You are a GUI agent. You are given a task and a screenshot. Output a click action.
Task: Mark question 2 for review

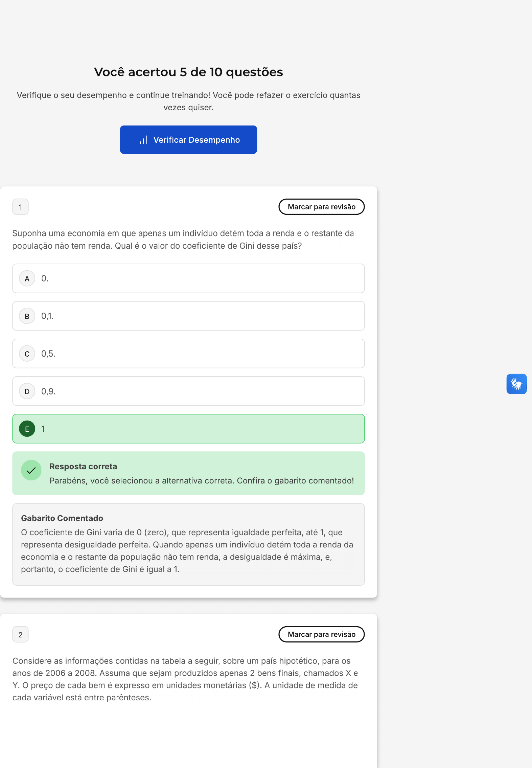pos(321,634)
